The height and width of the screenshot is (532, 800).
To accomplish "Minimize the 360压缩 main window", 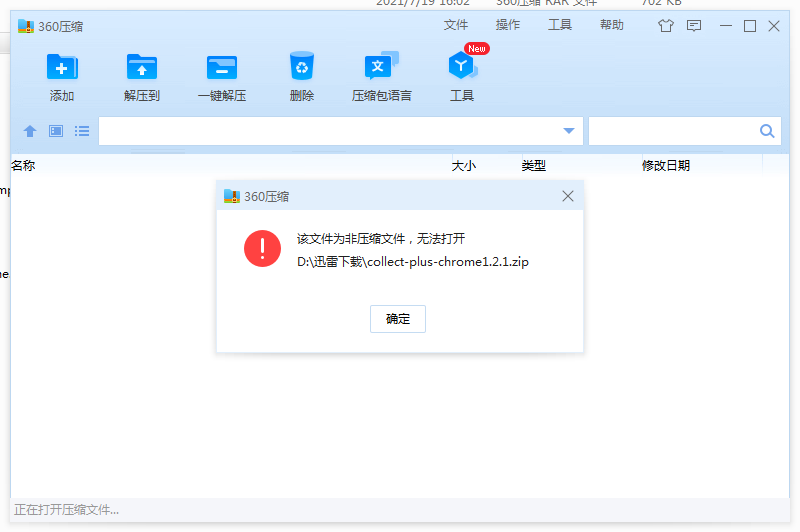I will coord(726,26).
